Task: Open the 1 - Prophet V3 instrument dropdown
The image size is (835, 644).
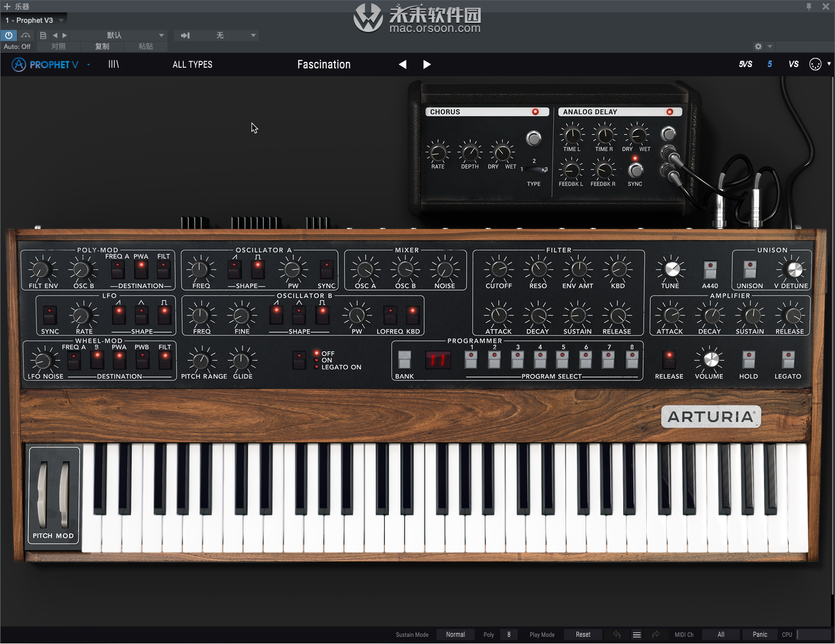Action: point(35,20)
